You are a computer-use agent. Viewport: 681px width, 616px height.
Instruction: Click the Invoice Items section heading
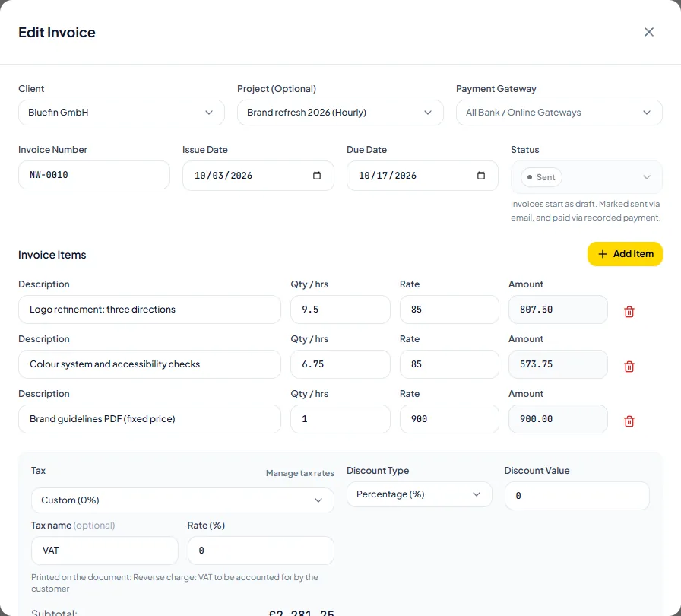point(52,255)
